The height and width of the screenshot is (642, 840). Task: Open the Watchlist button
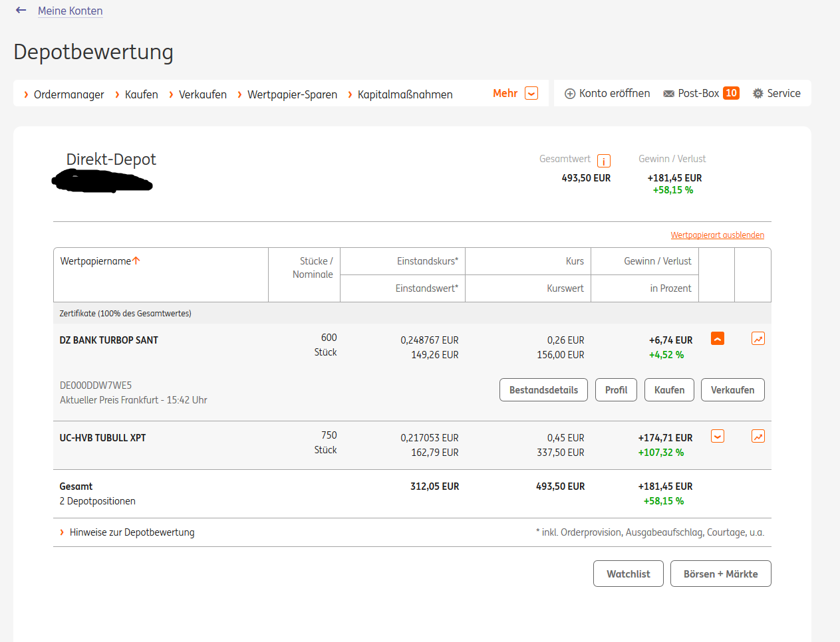pyautogui.click(x=628, y=574)
